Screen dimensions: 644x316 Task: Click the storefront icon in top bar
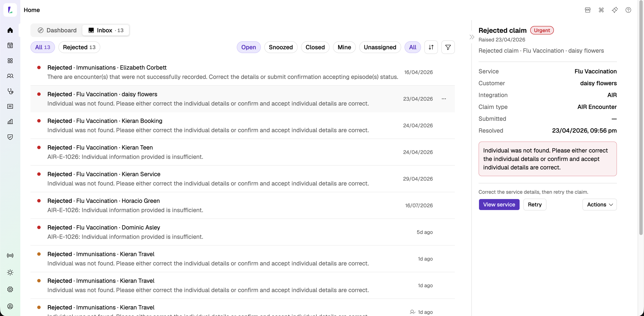(x=588, y=10)
